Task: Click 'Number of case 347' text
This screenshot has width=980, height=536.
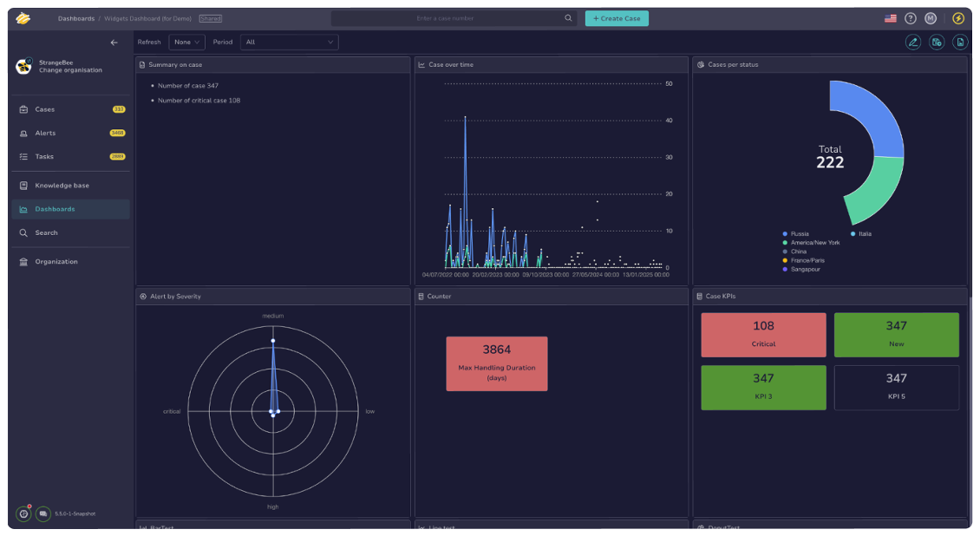Action: (x=188, y=86)
